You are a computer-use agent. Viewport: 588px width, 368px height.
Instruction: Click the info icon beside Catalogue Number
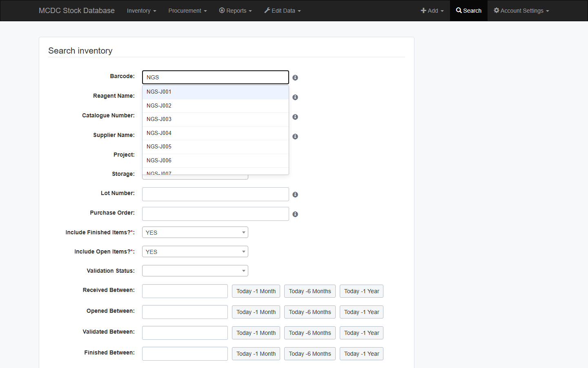tap(295, 117)
